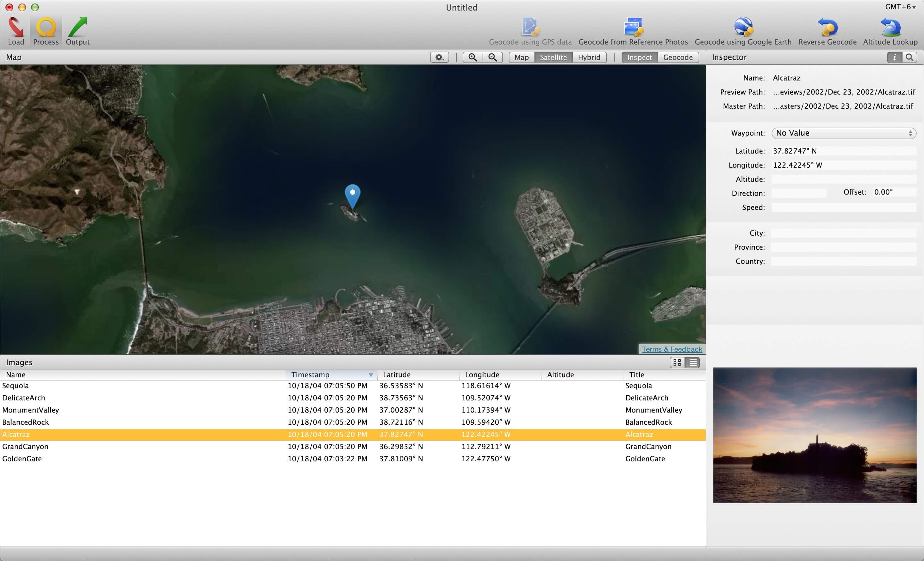The width and height of the screenshot is (924, 561).
Task: Open the map gear settings menu
Action: 439,57
